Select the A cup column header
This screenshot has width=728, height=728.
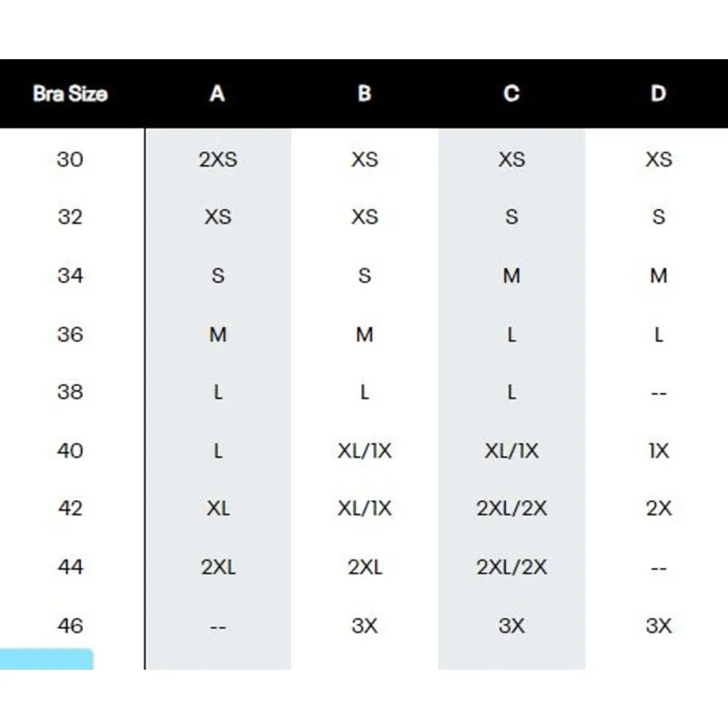click(x=218, y=94)
